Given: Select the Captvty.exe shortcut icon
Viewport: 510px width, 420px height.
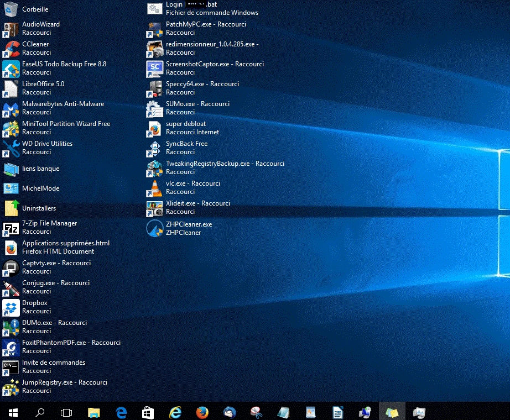Looking at the screenshot, I should pos(11,267).
